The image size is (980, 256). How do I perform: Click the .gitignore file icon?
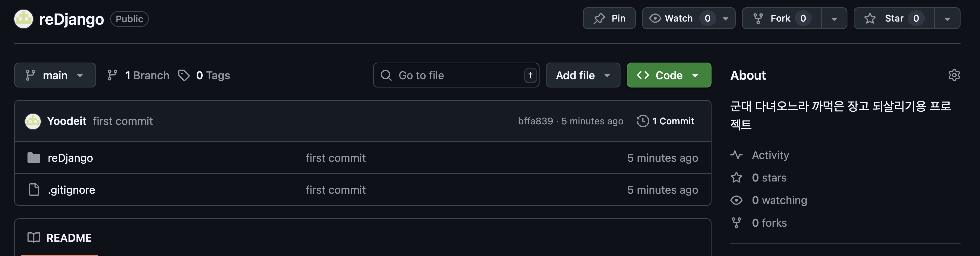(34, 190)
